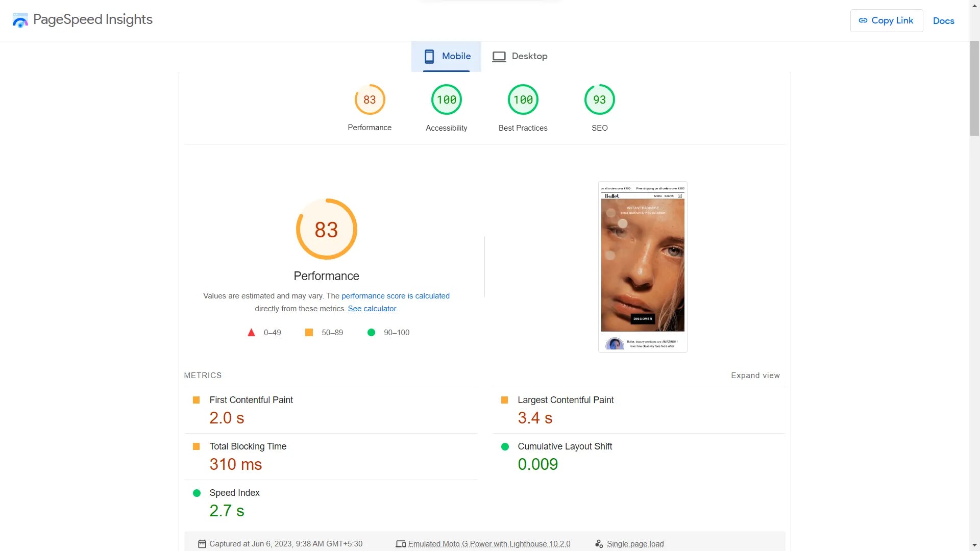980x551 pixels.
Task: Open the See calculator link
Action: 372,309
